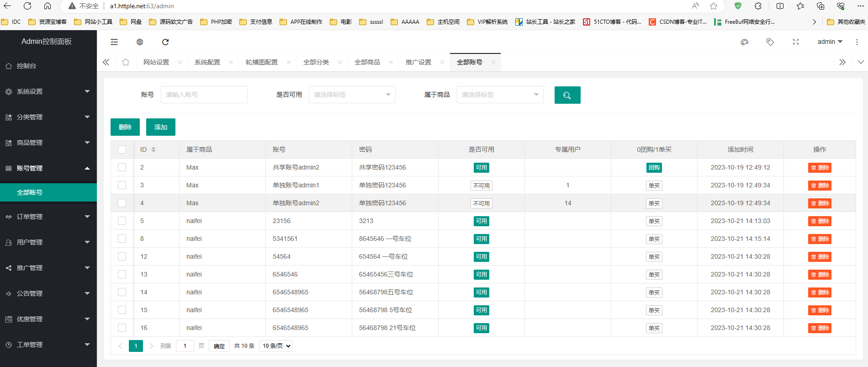Open the IDC bookmark folder
The height and width of the screenshot is (367, 868).
(11, 21)
